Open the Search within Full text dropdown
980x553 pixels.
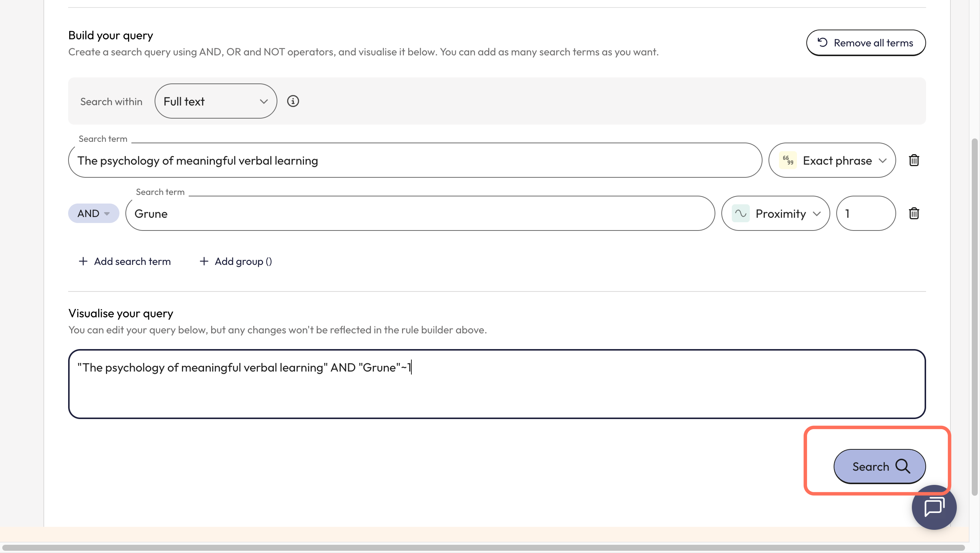point(216,101)
